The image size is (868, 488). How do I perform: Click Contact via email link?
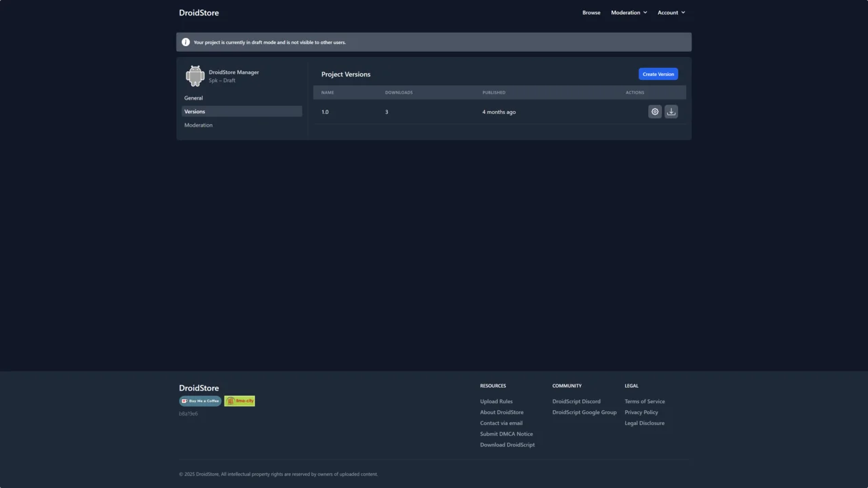501,423
